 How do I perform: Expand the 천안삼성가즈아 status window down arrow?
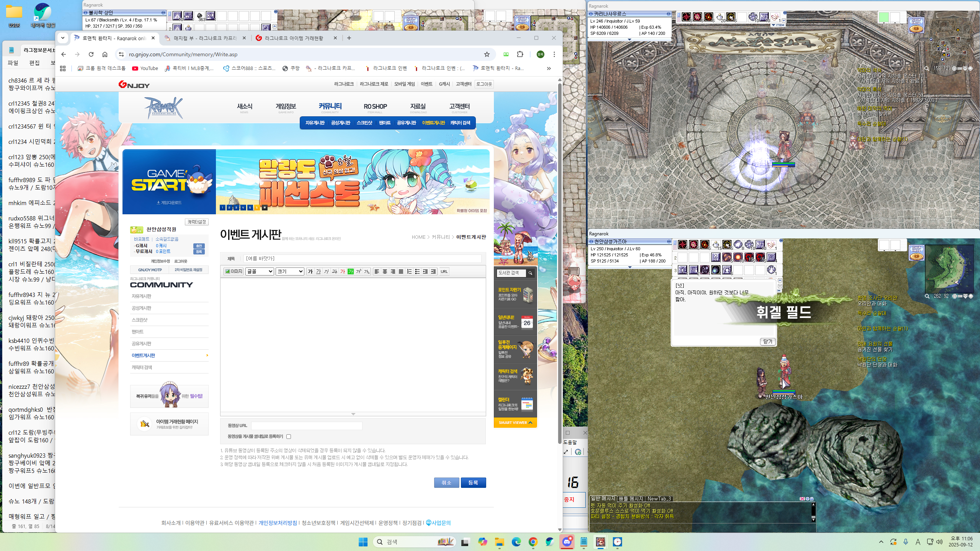tap(629, 267)
